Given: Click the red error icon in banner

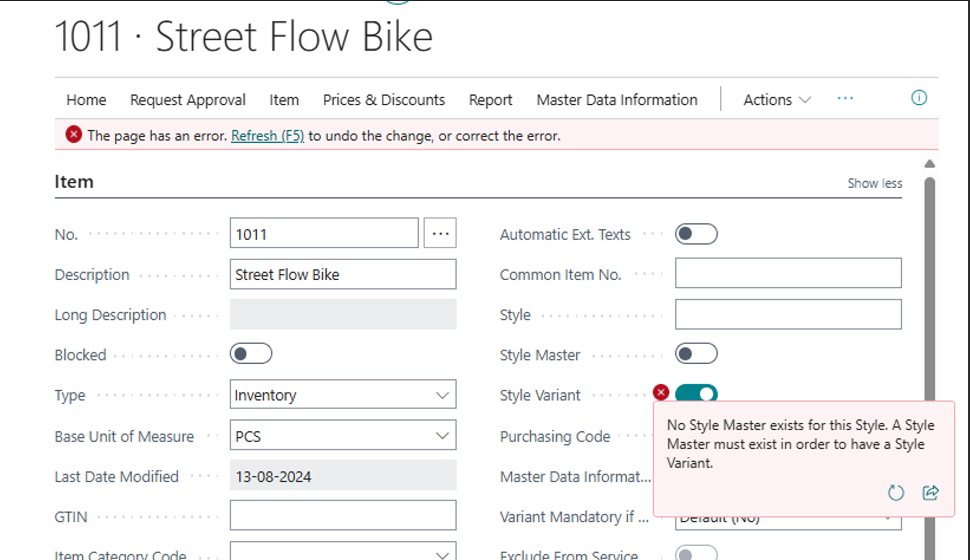Looking at the screenshot, I should [74, 135].
